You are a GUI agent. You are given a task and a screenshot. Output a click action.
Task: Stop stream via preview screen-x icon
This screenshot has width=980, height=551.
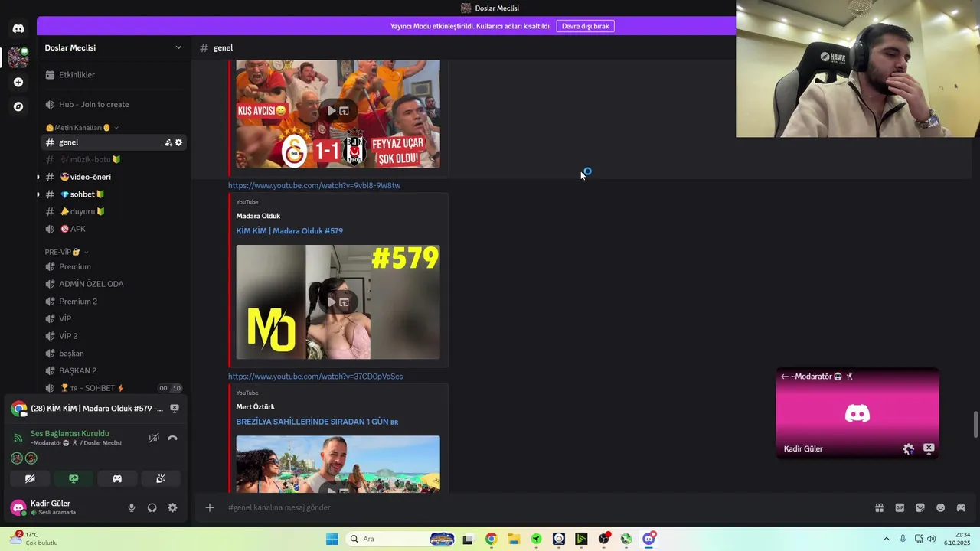point(929,448)
